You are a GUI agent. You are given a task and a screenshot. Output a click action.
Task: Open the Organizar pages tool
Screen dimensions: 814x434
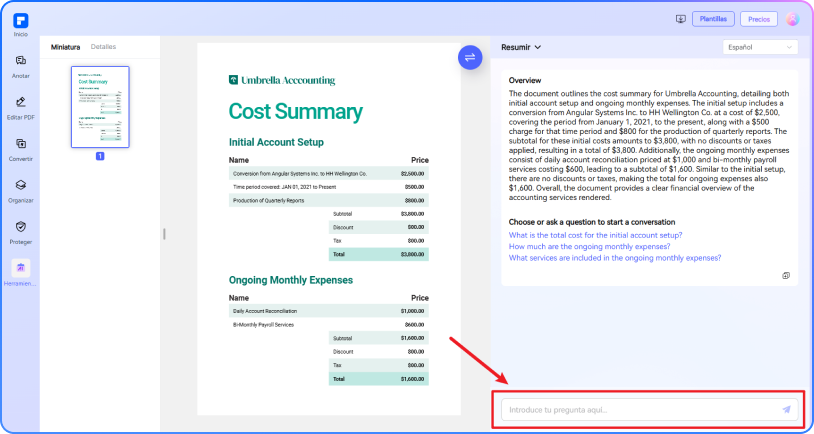click(21, 190)
